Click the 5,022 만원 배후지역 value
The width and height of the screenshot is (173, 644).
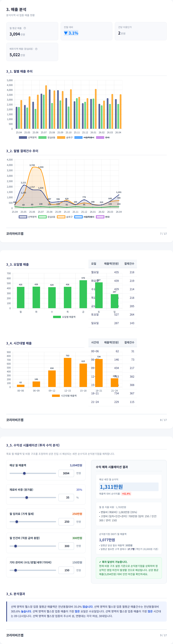(17, 55)
